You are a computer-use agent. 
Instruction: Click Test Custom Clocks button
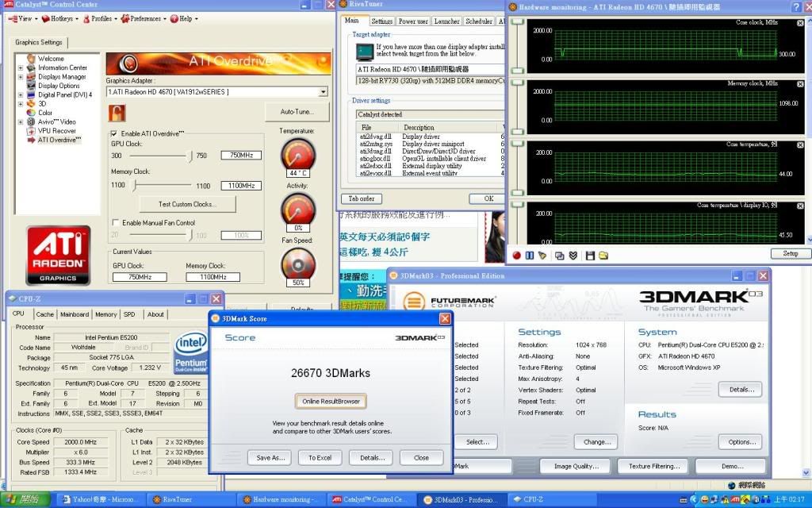(187, 204)
